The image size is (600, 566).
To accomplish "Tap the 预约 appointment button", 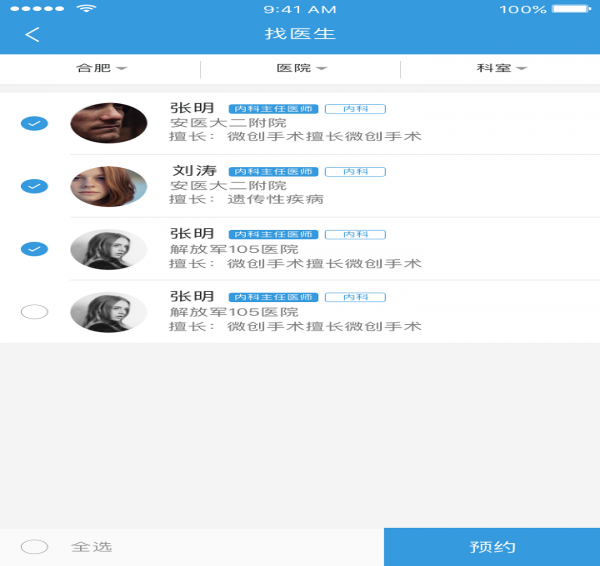I will [492, 547].
